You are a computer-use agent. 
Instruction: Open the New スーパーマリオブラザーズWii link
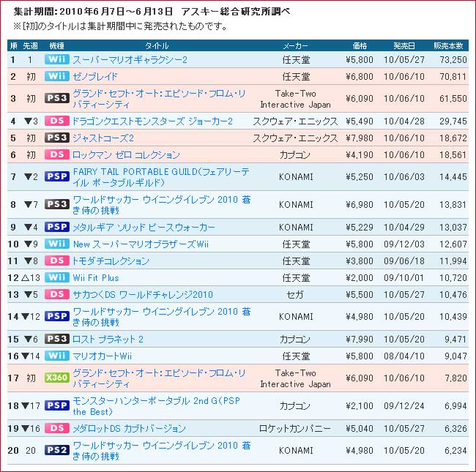(x=141, y=244)
